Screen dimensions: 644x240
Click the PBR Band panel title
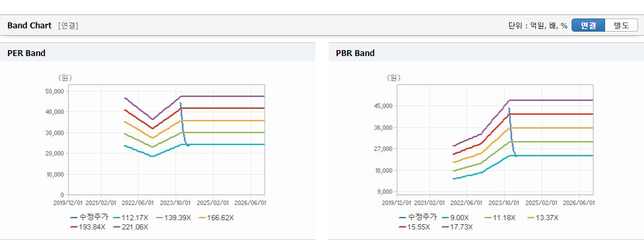click(x=356, y=53)
